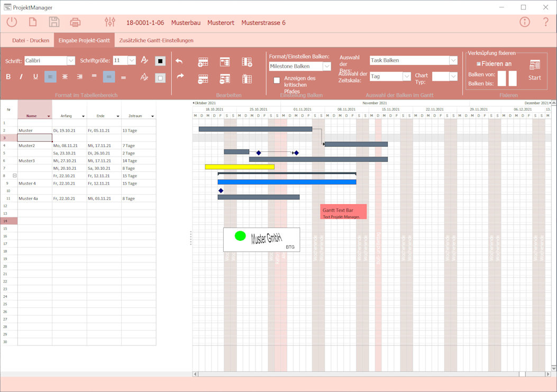Image resolution: width=557 pixels, height=392 pixels.
Task: Click the info circle icon
Action: point(524,22)
